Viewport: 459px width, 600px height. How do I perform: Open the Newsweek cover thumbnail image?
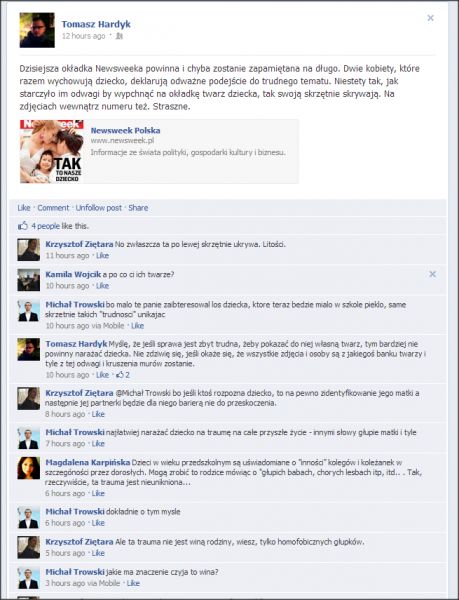[52, 152]
